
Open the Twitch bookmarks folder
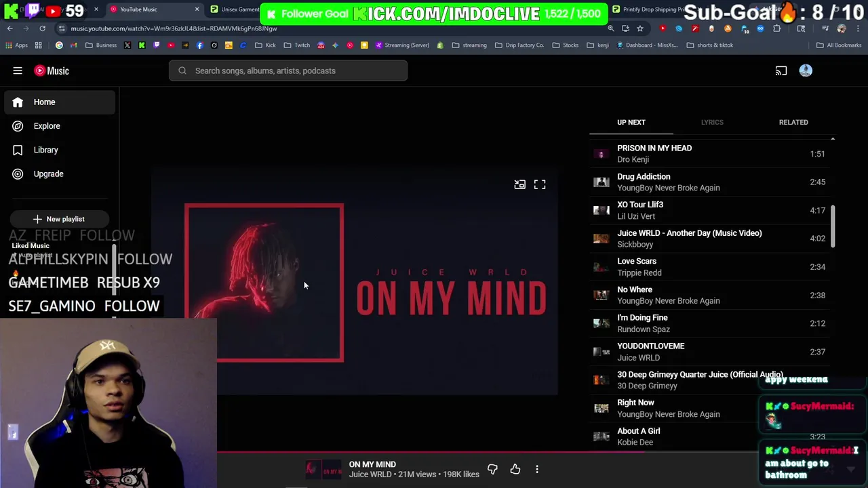coord(297,45)
